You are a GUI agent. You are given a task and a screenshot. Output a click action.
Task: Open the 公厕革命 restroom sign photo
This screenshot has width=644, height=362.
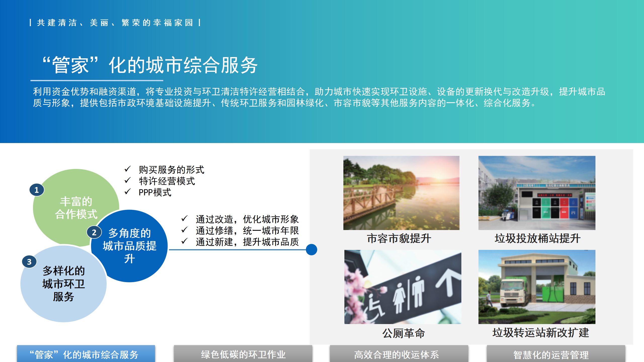[x=403, y=287]
